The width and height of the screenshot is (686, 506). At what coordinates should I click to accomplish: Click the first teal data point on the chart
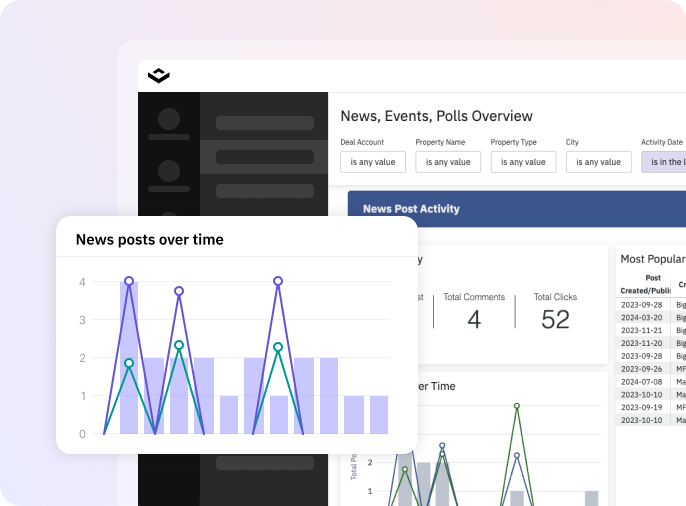pyautogui.click(x=129, y=363)
